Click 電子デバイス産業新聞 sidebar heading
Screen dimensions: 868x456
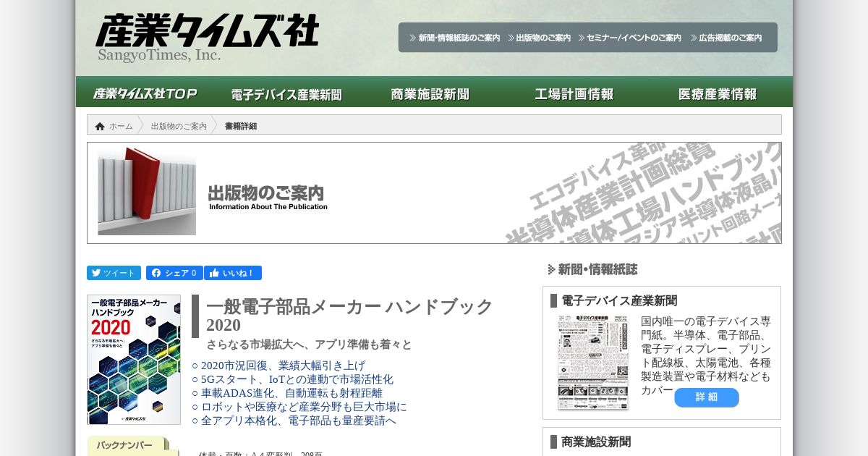pos(619,300)
